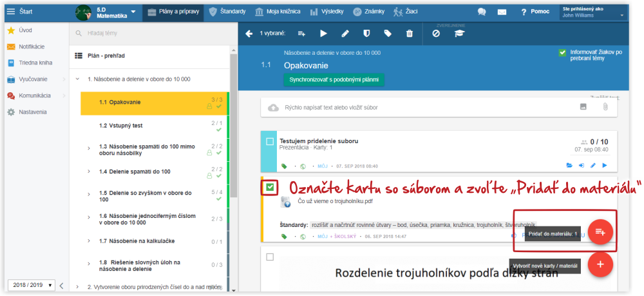Screen dimensions: 644x296
Task: Click the shield standards icon in toolbar
Action: (x=366, y=34)
